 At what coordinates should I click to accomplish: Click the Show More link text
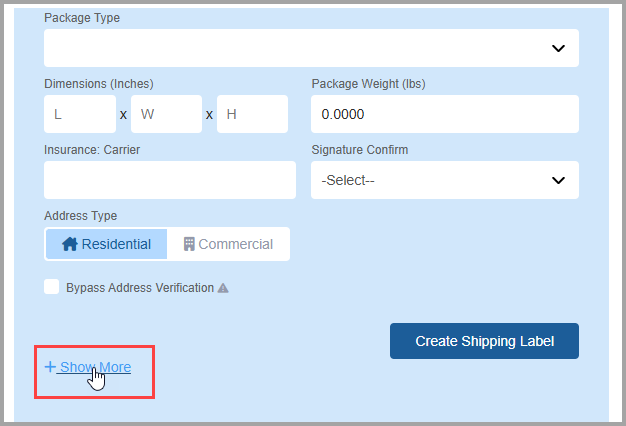pos(95,367)
